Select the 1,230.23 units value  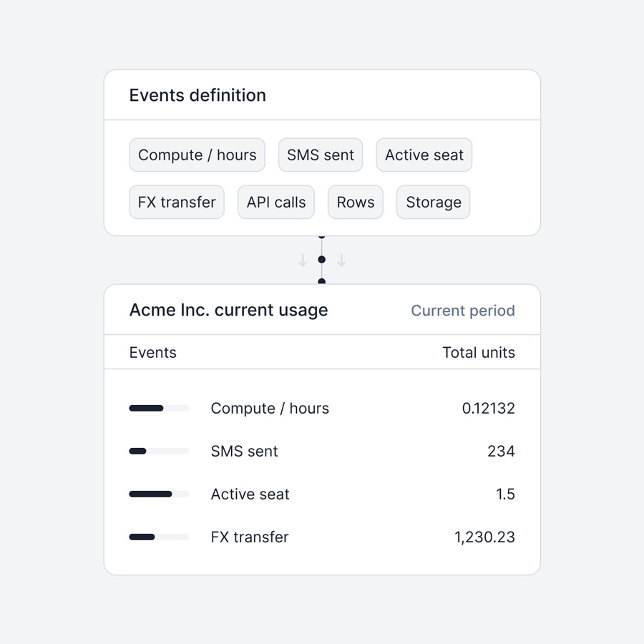pyautogui.click(x=484, y=537)
